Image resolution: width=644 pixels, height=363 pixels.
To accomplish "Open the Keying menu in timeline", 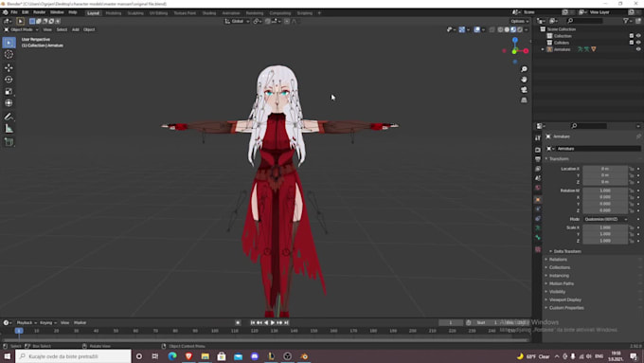I will 47,322.
